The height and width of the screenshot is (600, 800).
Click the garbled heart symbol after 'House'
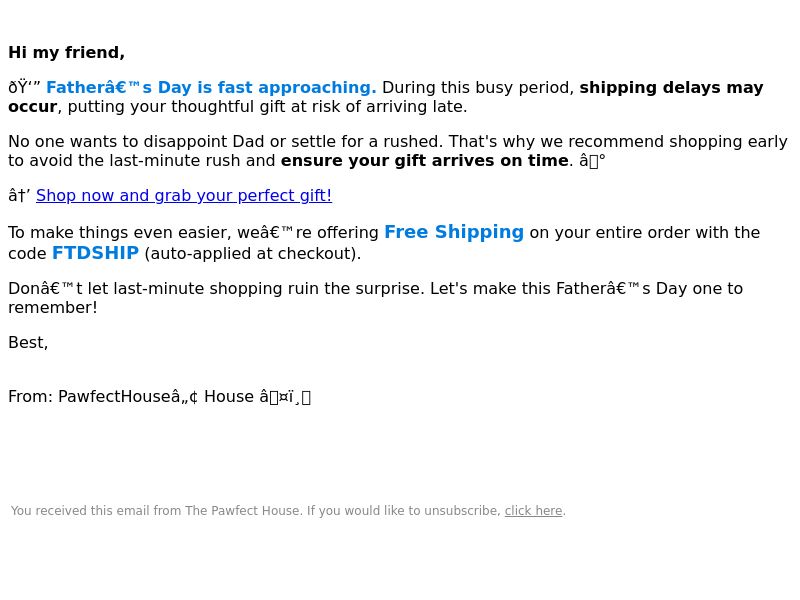(285, 396)
